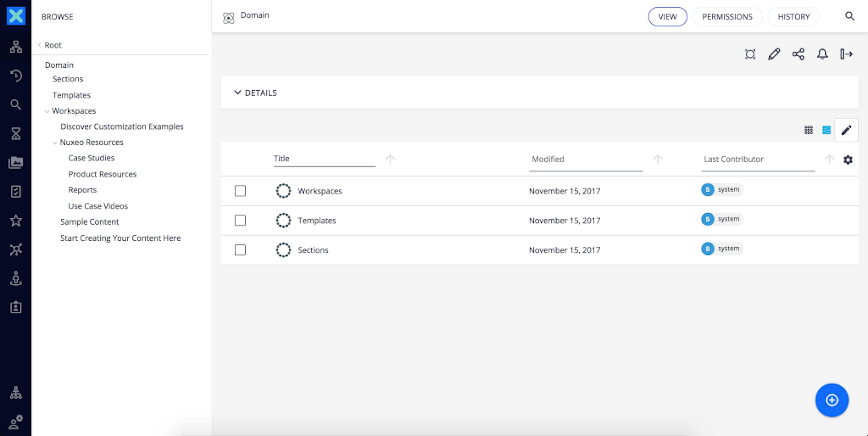The width and height of the screenshot is (868, 436).
Task: Open the Administration hierarchy icon
Action: (16, 393)
